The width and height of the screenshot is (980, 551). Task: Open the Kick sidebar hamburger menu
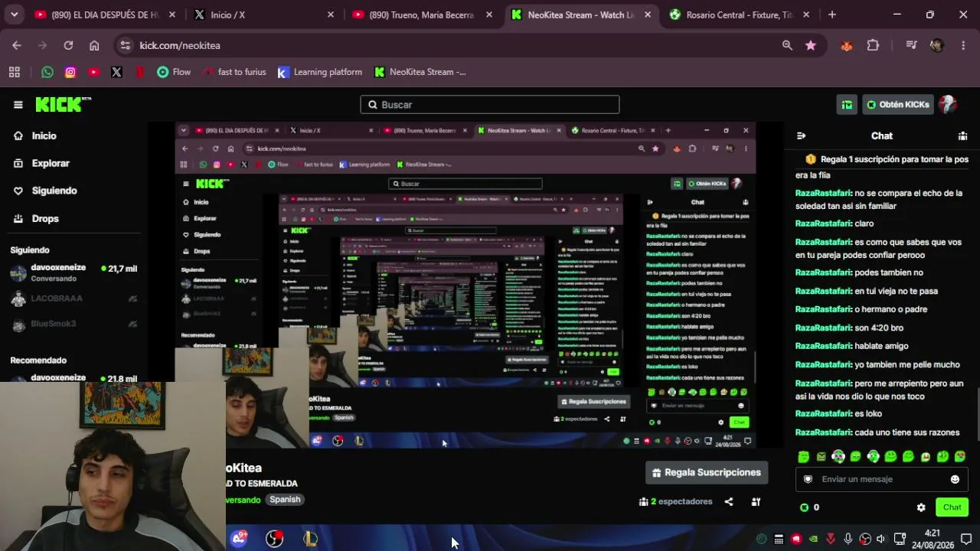[x=18, y=105]
